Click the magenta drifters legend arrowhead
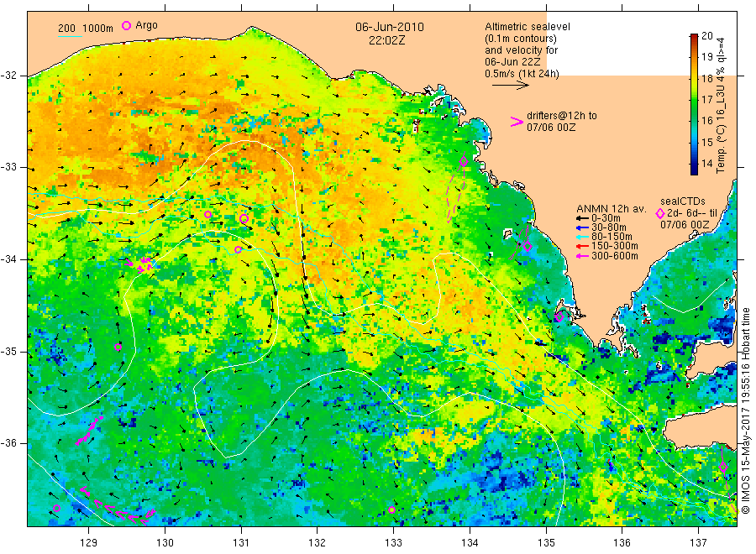This screenshot has width=756, height=554. point(517,122)
